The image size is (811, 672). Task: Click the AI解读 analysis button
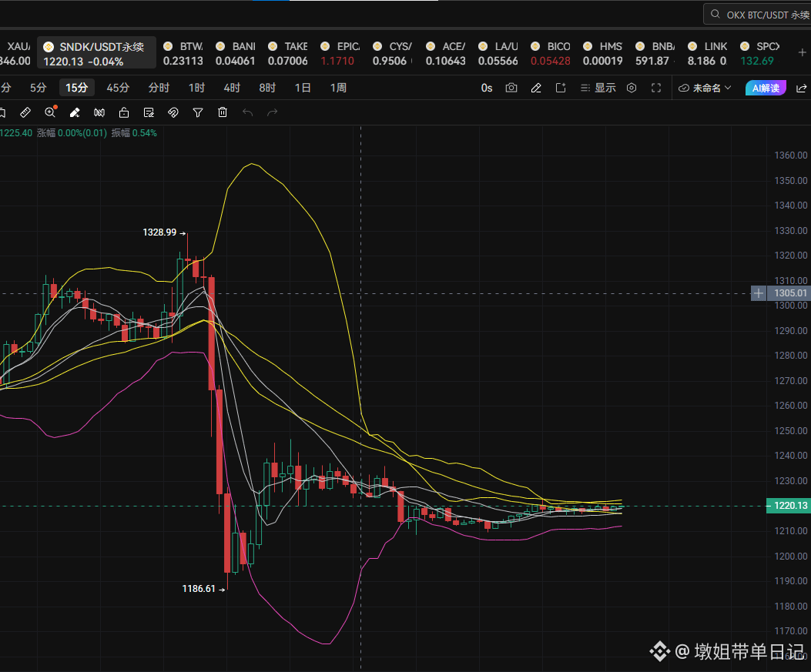pyautogui.click(x=766, y=88)
